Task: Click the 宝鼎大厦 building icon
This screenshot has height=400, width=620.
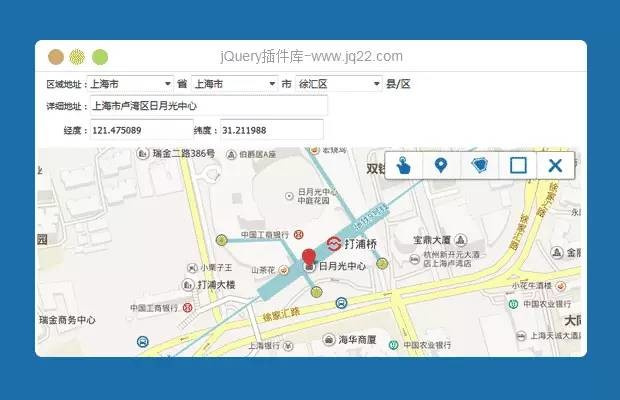Action: pos(460,240)
